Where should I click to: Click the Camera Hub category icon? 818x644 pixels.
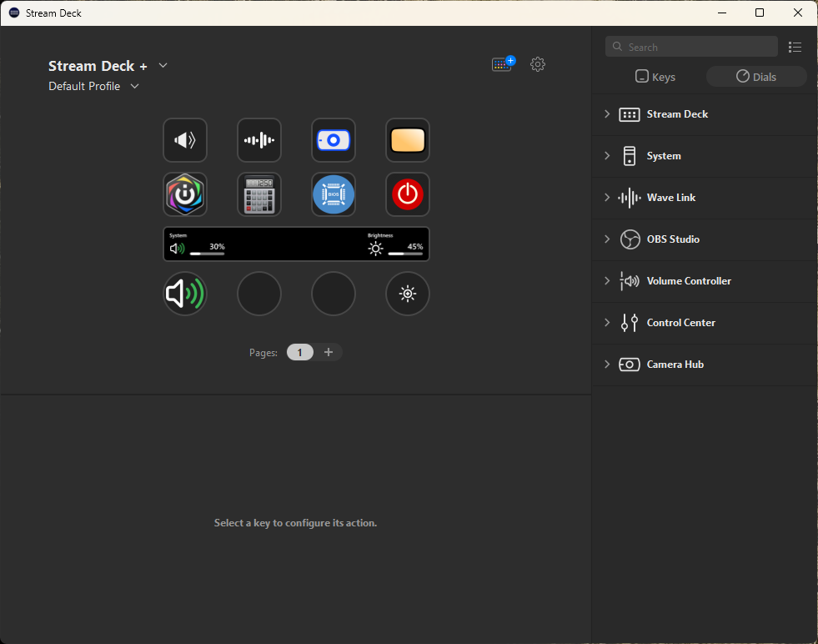tap(630, 365)
